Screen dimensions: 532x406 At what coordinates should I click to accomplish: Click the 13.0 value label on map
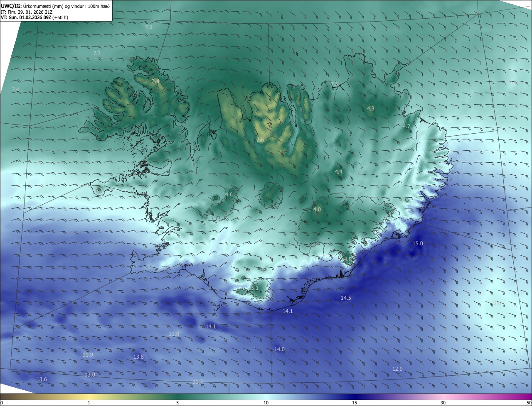click(x=90, y=374)
